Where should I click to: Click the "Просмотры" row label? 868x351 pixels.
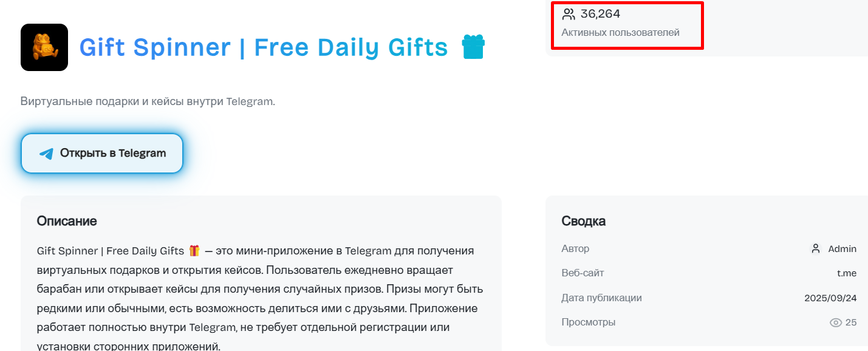coord(588,322)
